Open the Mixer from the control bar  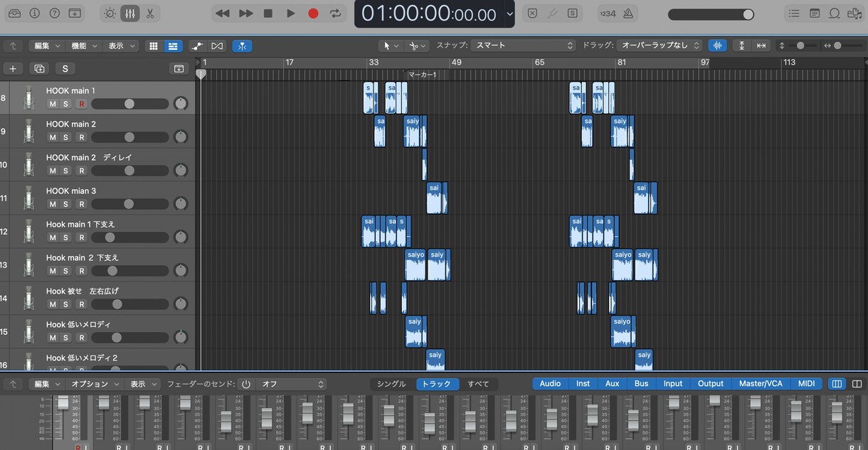point(129,14)
